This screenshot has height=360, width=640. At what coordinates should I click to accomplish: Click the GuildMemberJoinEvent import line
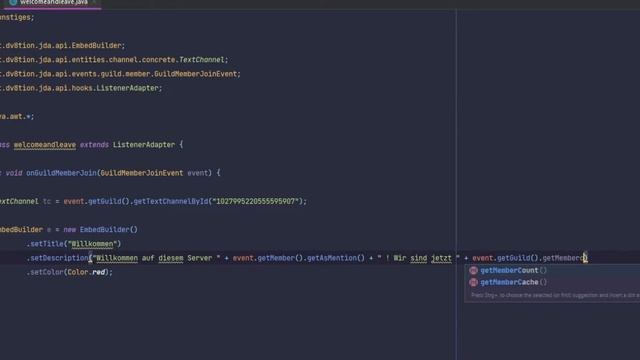tap(120, 74)
